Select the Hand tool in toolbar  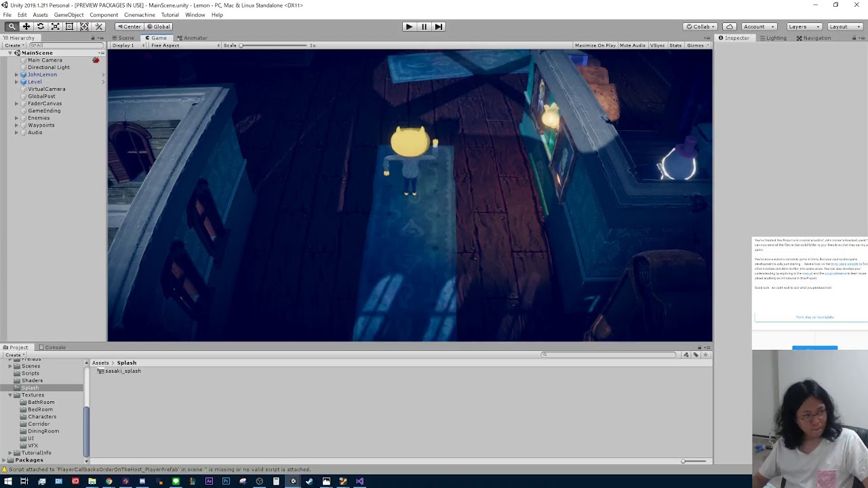(12, 26)
